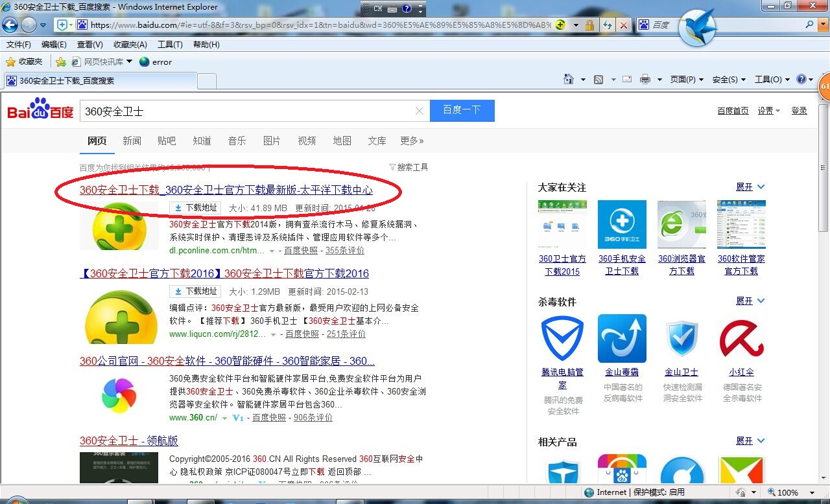Open the dropdown arrow next to Print icon

659,80
